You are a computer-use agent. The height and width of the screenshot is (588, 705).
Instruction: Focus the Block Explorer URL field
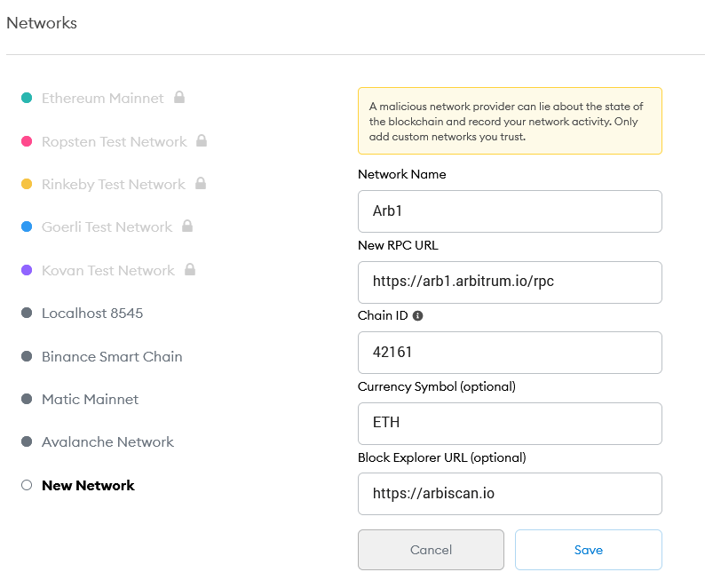tap(510, 494)
